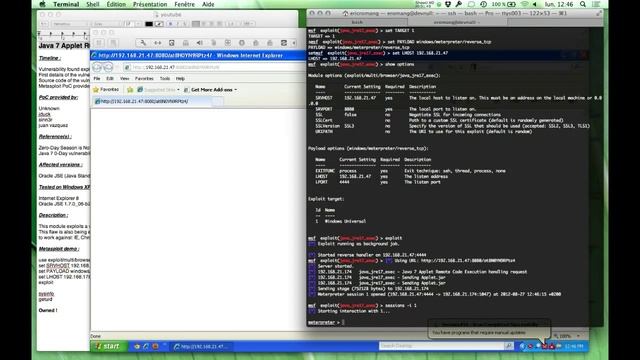The image size is (640, 360).
Task: Click the 'sysinfo' link in document
Action: pos(46,294)
